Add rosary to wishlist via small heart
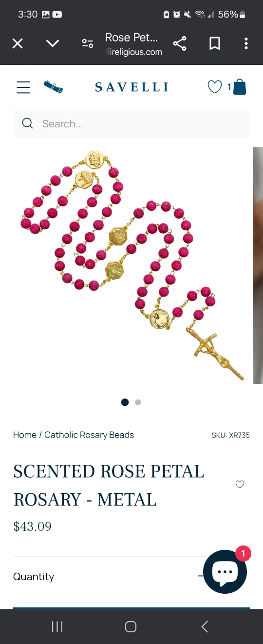This screenshot has height=644, width=263. [x=240, y=484]
